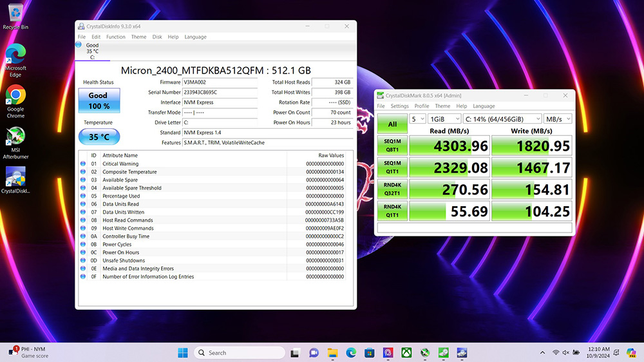Select the Percentage Used attribute row

[x=213, y=196]
